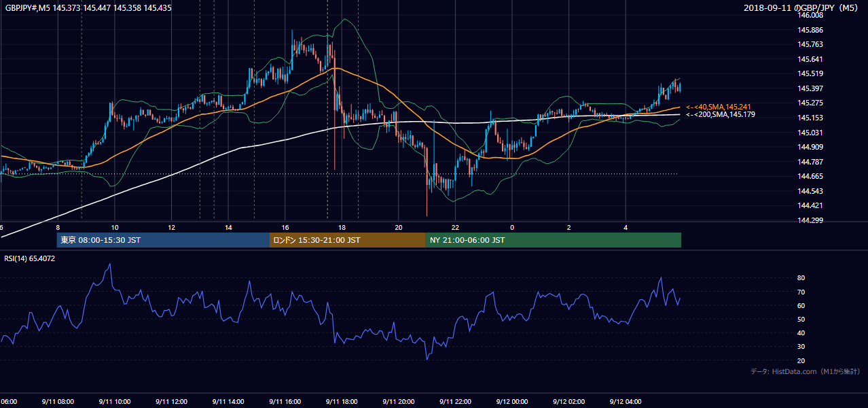This screenshot has width=868, height=408.
Task: Click hour label 16 under price chart
Action: click(x=285, y=228)
